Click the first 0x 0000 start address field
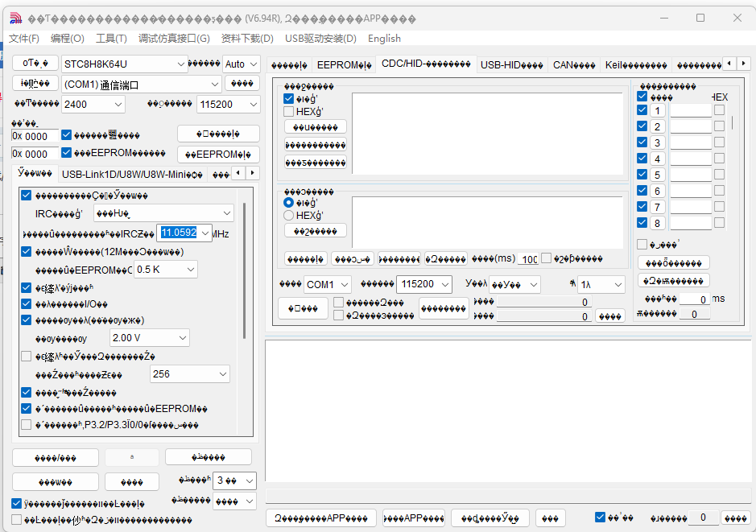The image size is (756, 532). pos(35,136)
